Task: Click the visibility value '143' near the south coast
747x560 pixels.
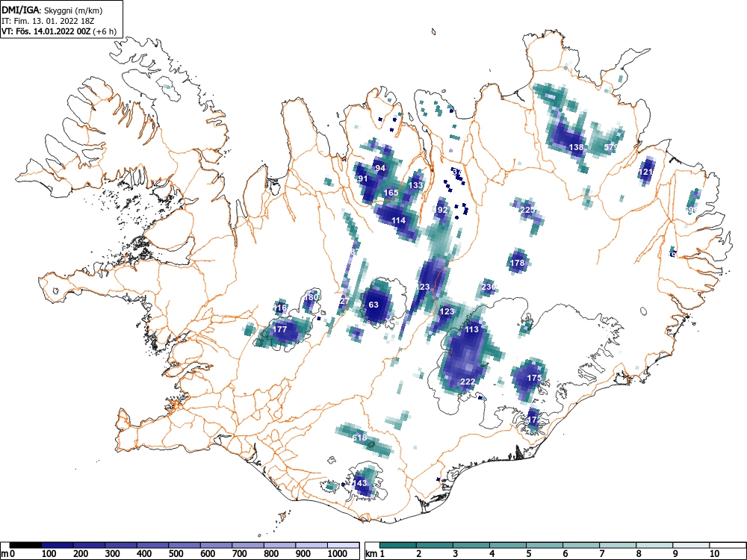Action: [x=360, y=483]
